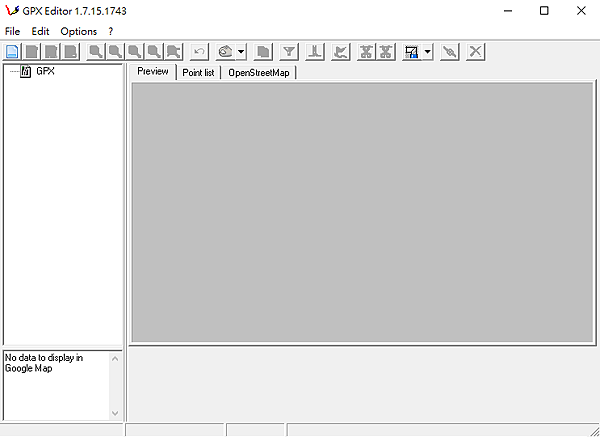600x437 pixels.
Task: Switch to the OpenStreetMap tab
Action: coord(259,73)
